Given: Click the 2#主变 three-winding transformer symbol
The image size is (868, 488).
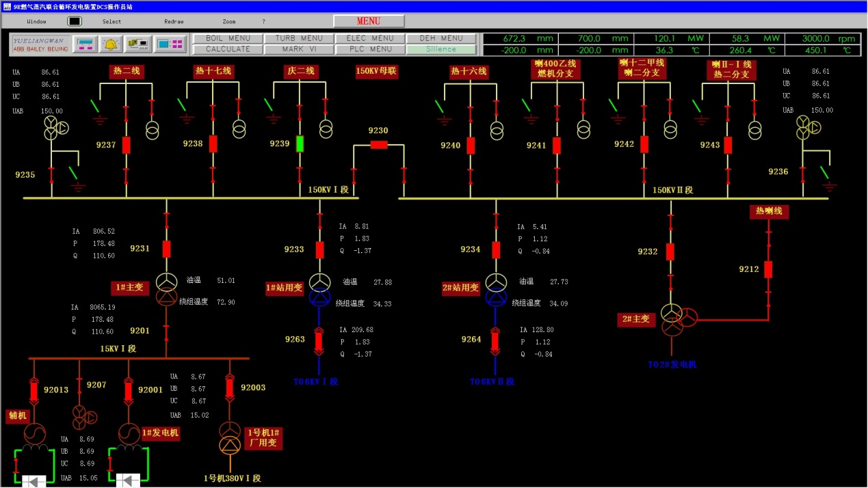Looking at the screenshot, I should click(676, 319).
